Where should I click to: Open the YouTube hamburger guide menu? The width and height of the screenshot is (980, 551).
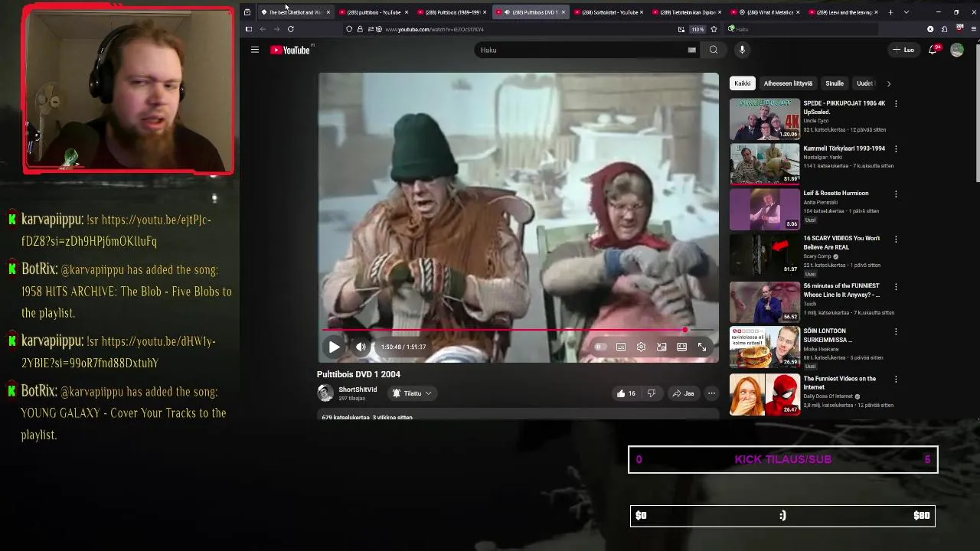pyautogui.click(x=255, y=50)
